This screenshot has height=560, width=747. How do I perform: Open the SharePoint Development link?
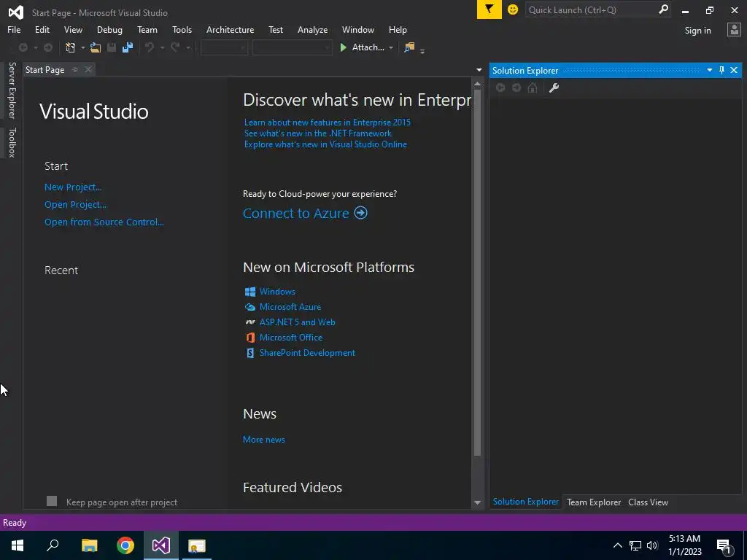pos(307,353)
